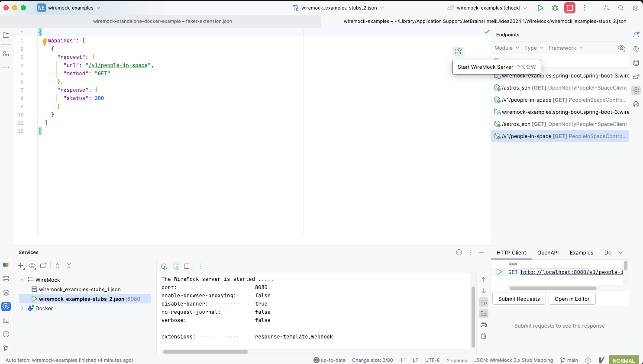Toggle the Endpoints tool window icon
643x364 pixels.
coord(636,90)
